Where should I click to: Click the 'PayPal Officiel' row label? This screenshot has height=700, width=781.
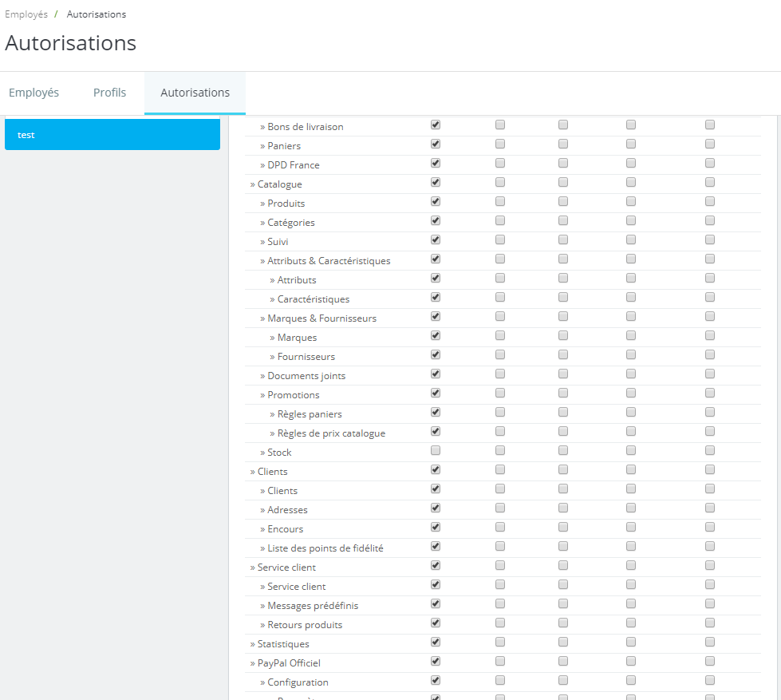coord(289,663)
